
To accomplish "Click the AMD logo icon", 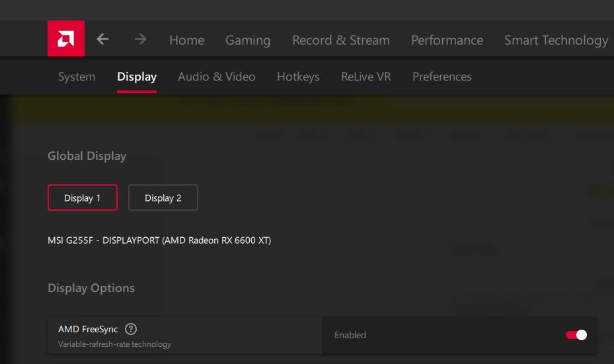I will pos(65,39).
